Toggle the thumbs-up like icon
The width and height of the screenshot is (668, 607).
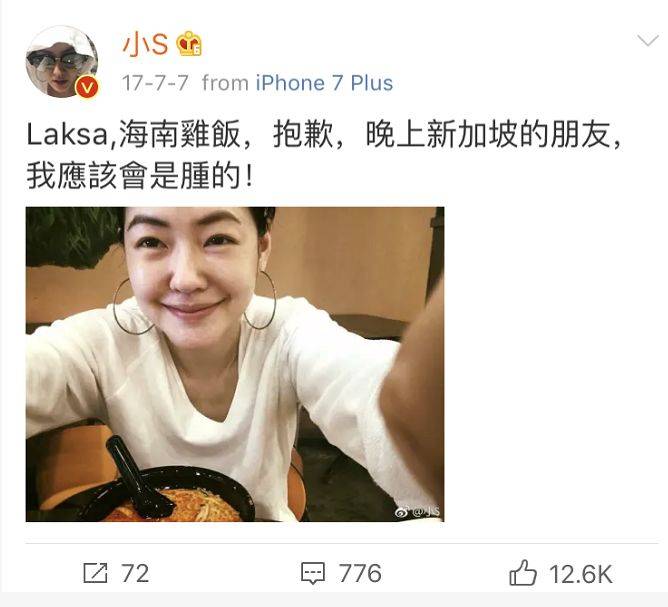point(523,572)
